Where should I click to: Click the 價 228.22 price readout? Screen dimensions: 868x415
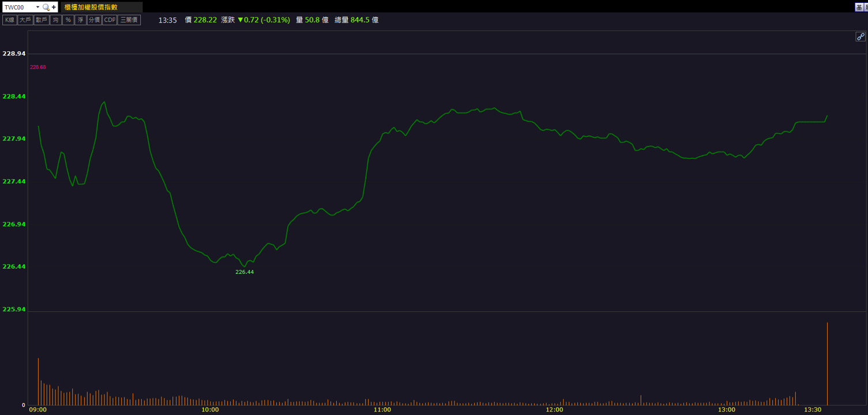click(x=201, y=20)
